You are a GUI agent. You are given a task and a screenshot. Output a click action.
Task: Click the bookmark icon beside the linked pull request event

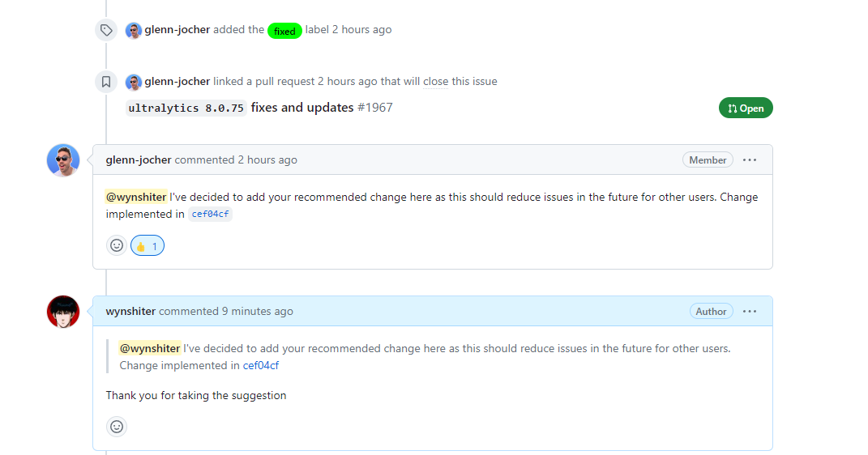pyautogui.click(x=106, y=82)
